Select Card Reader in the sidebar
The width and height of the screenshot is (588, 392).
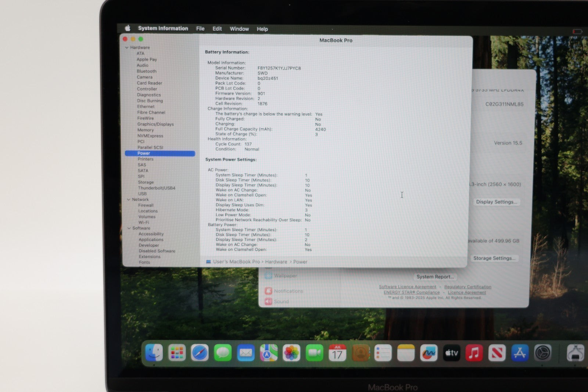[x=150, y=83]
